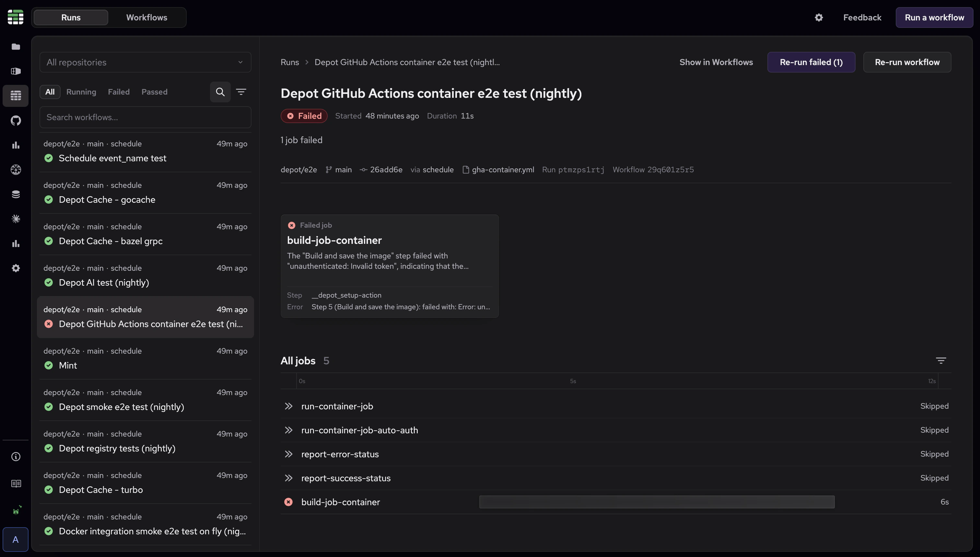Open the container builds icon below the folder icon
Screen dimensions: 980x557
point(16,71)
